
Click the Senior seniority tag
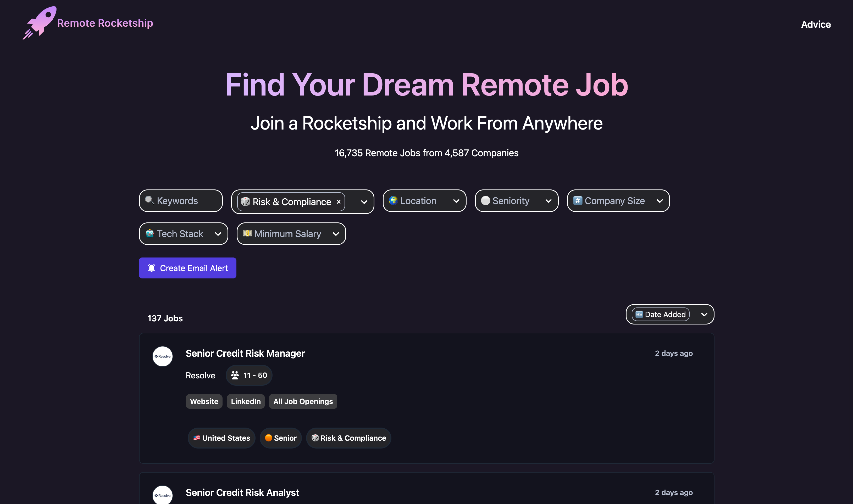(281, 438)
